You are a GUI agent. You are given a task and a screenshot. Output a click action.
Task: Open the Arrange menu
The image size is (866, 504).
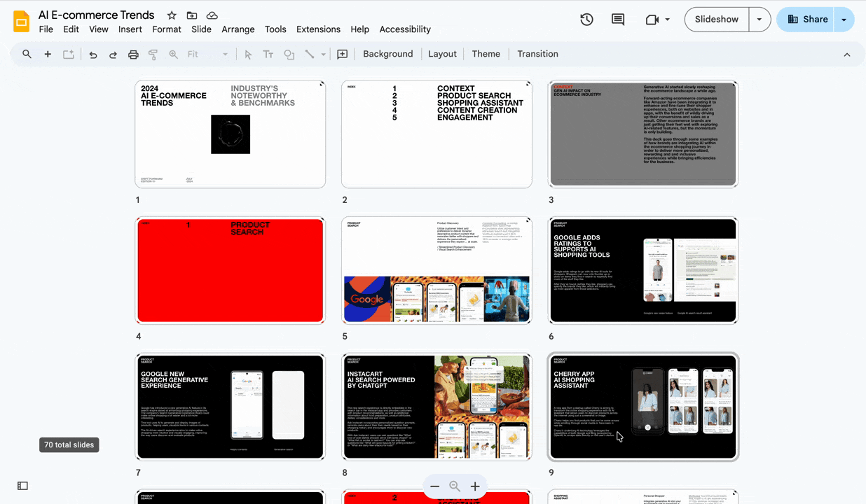click(x=238, y=29)
